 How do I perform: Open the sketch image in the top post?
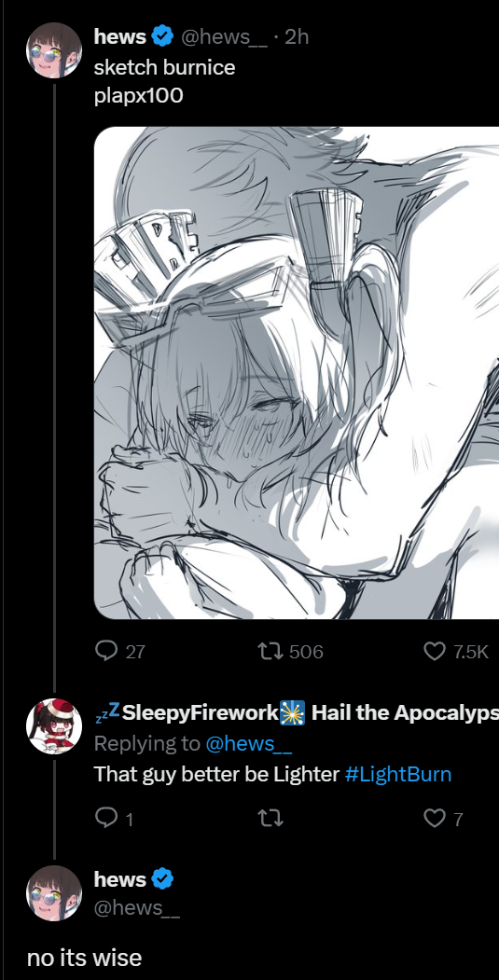pyautogui.click(x=297, y=372)
